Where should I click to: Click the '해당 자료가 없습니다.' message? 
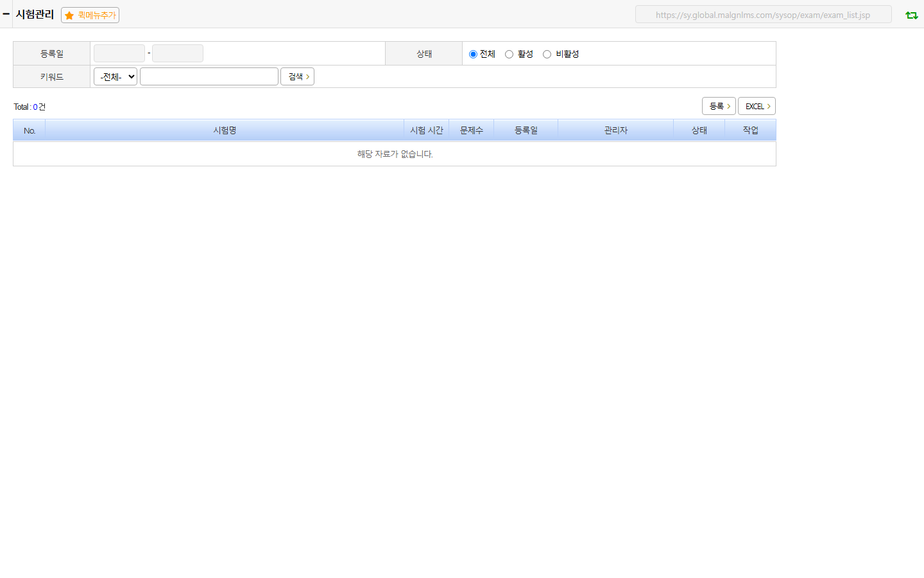click(395, 154)
